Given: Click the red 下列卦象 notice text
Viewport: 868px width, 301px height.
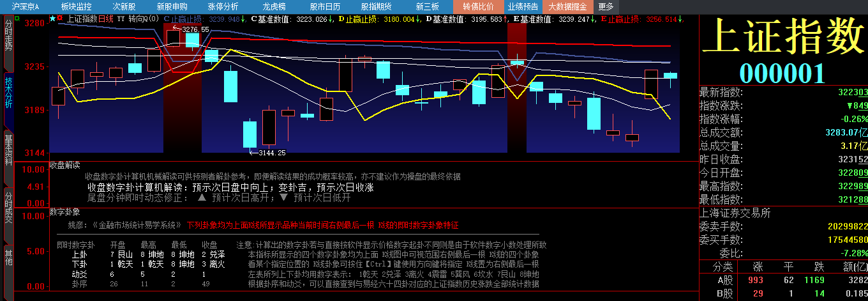Looking at the screenshot, I should click(x=323, y=226).
